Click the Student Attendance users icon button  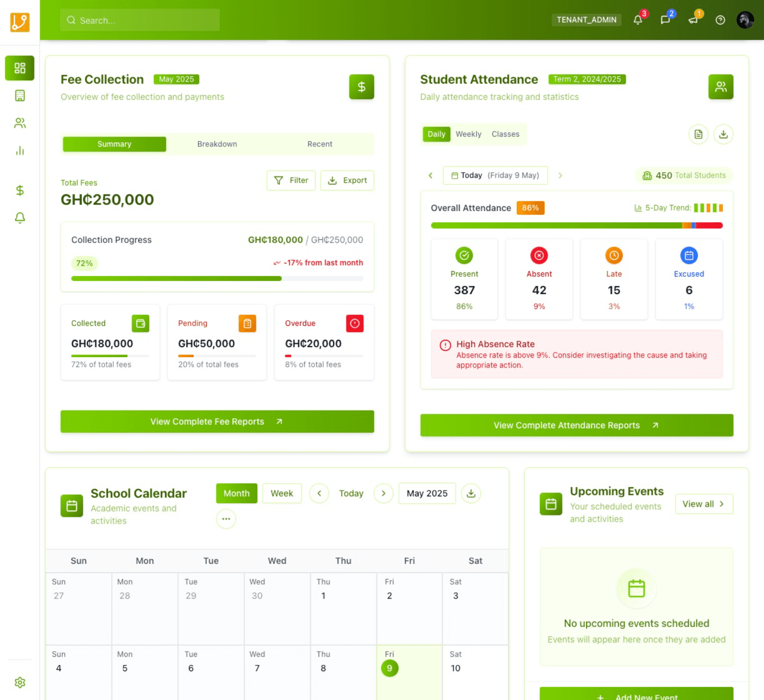click(x=721, y=87)
